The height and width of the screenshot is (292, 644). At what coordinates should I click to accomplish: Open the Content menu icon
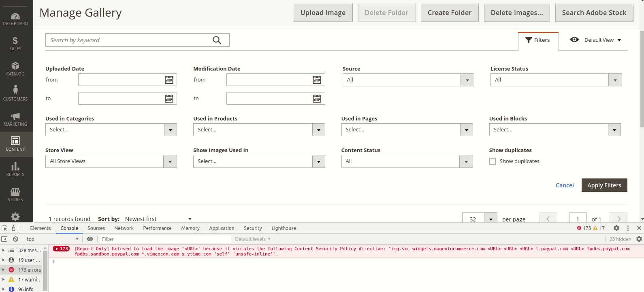coord(15,141)
